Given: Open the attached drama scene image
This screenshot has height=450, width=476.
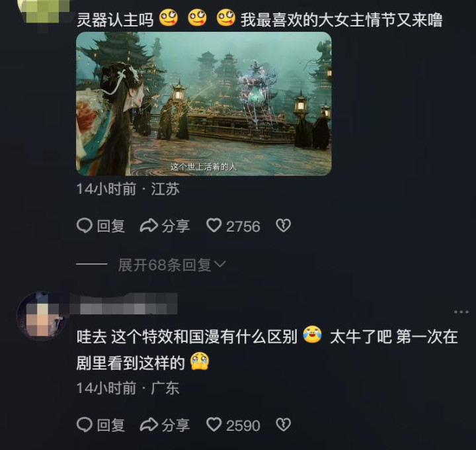Looking at the screenshot, I should tap(204, 104).
